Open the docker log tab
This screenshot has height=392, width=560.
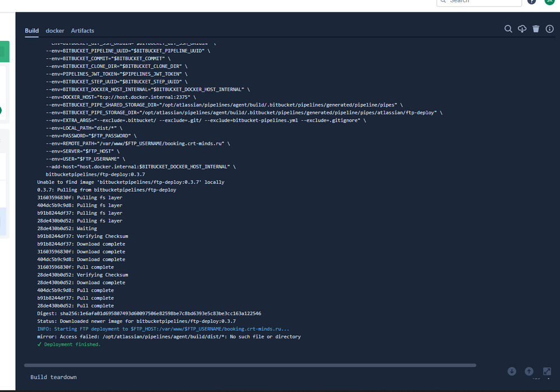(x=54, y=31)
